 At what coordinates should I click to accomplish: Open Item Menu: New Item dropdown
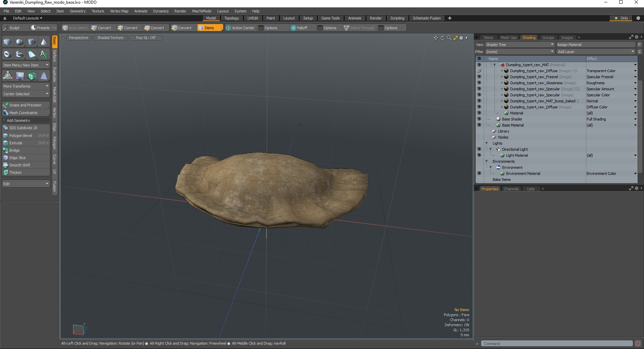tap(26, 65)
